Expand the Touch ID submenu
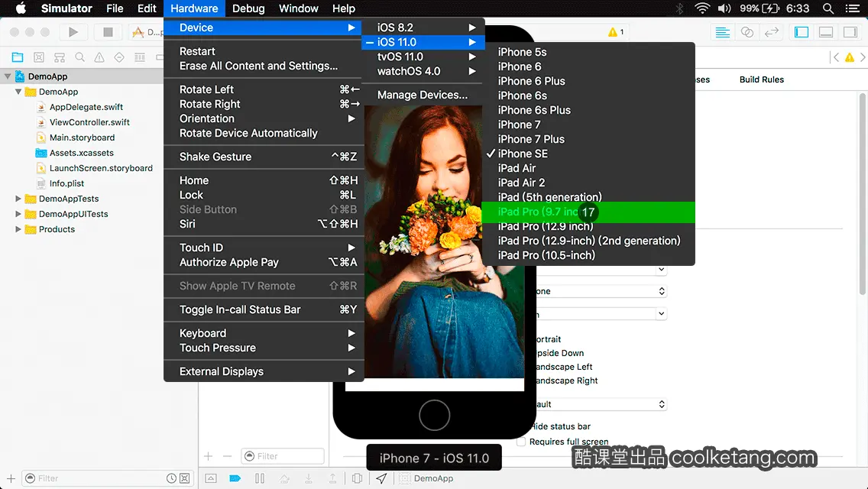 pos(264,248)
